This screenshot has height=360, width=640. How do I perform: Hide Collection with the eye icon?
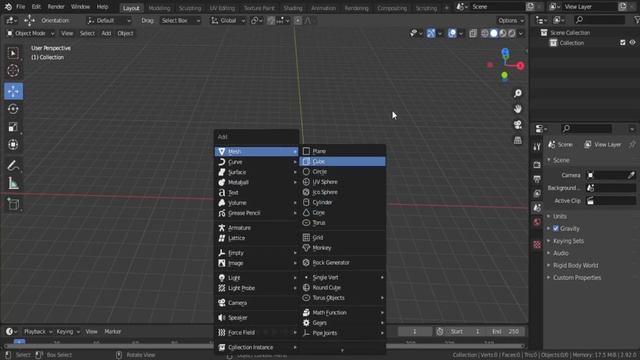(x=632, y=42)
